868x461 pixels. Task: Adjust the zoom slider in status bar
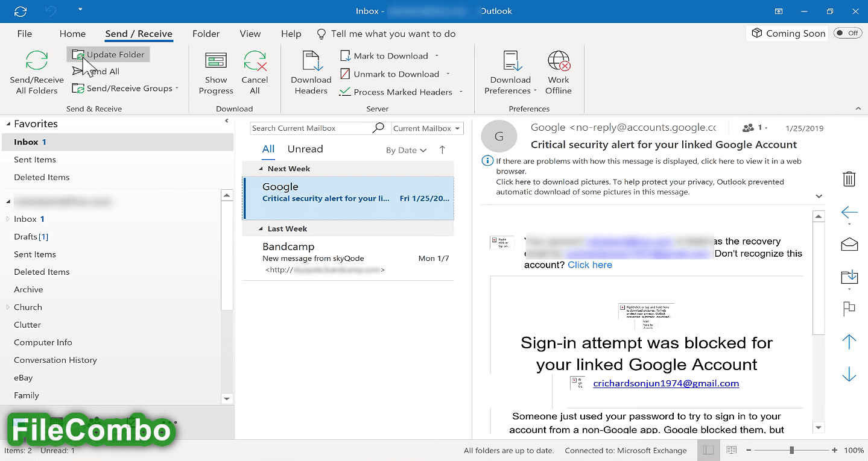pyautogui.click(x=791, y=450)
